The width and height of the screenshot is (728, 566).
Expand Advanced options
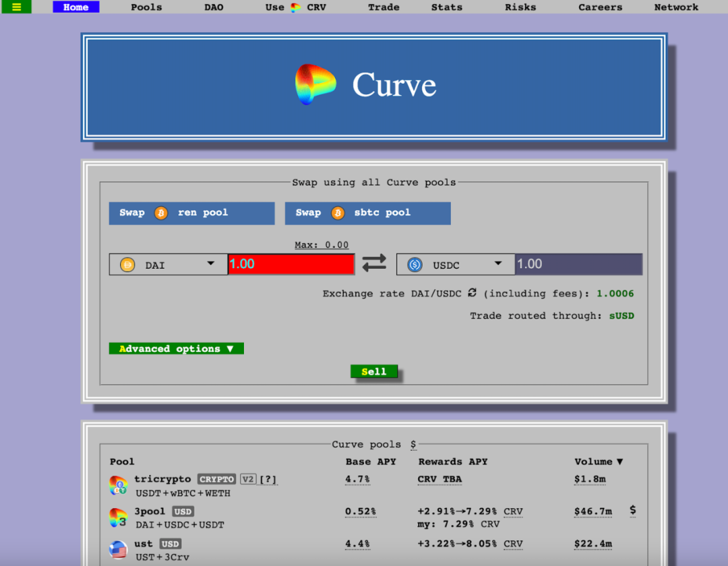tap(176, 348)
